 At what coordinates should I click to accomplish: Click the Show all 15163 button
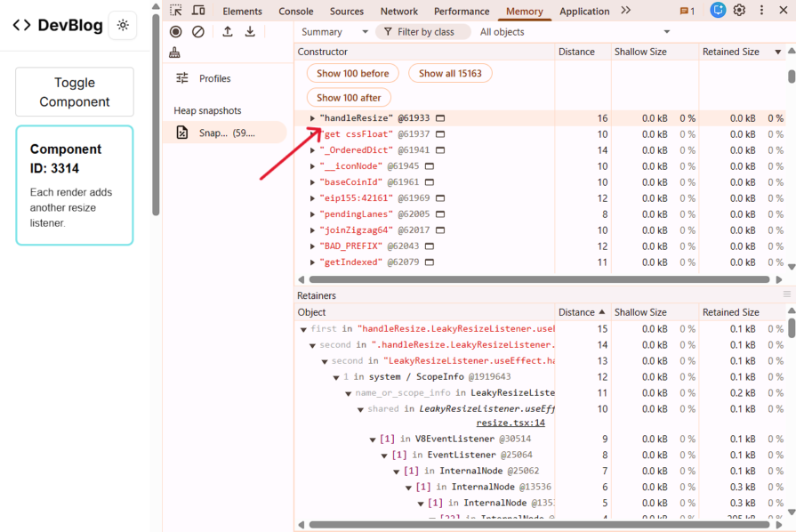pyautogui.click(x=450, y=73)
